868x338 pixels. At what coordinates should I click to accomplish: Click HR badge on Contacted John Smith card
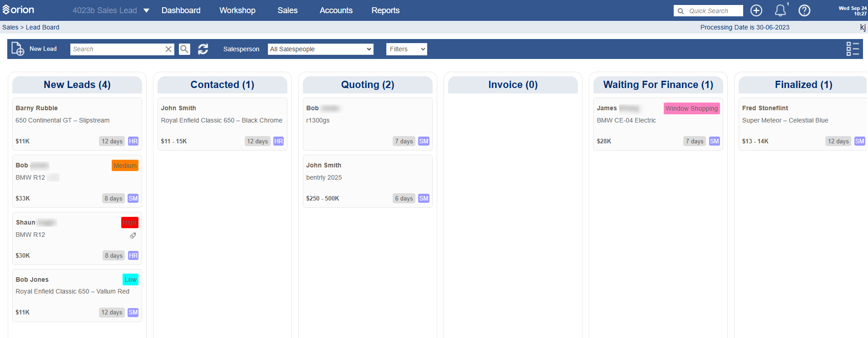(x=278, y=141)
